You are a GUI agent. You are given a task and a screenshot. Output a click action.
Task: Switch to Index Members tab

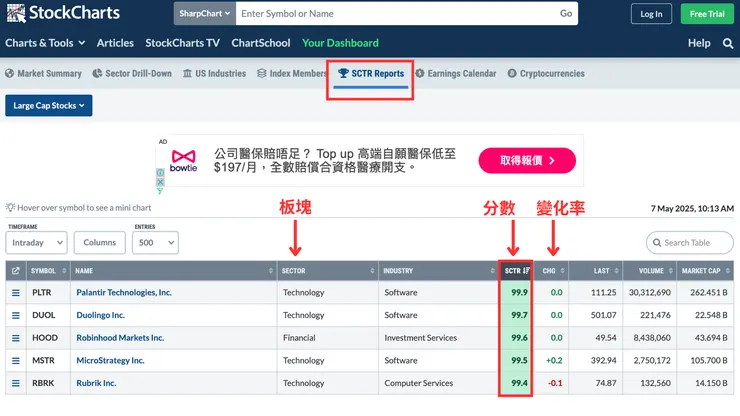pos(292,74)
